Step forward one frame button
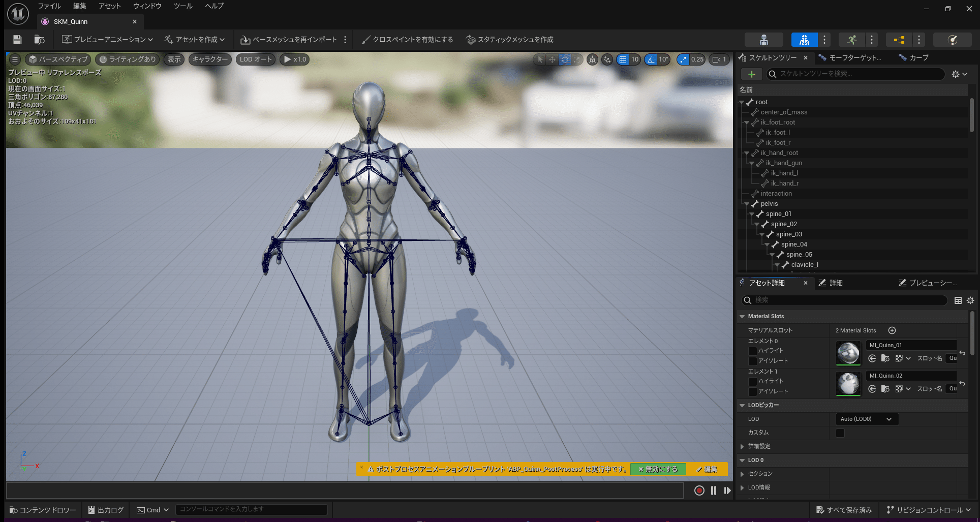The height and width of the screenshot is (522, 980). 727,490
